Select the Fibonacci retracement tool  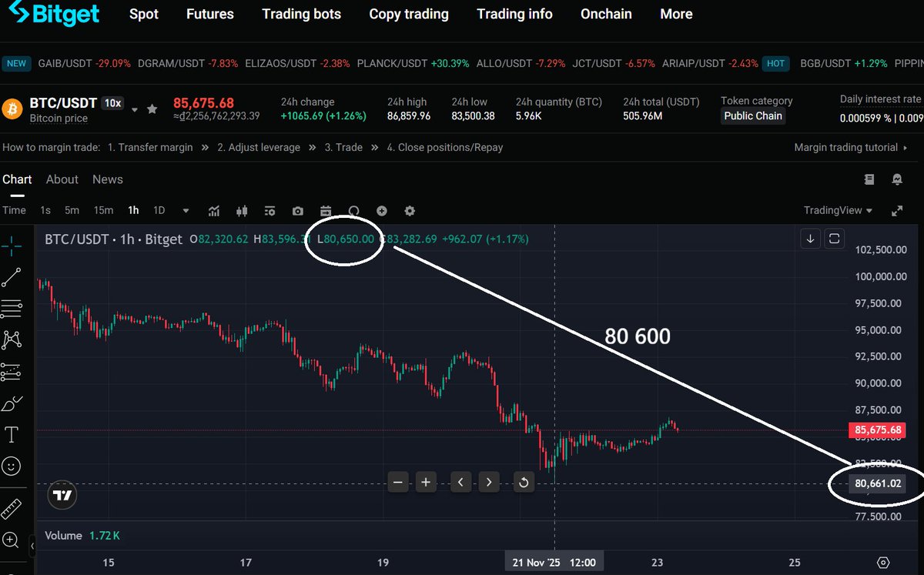(x=12, y=309)
